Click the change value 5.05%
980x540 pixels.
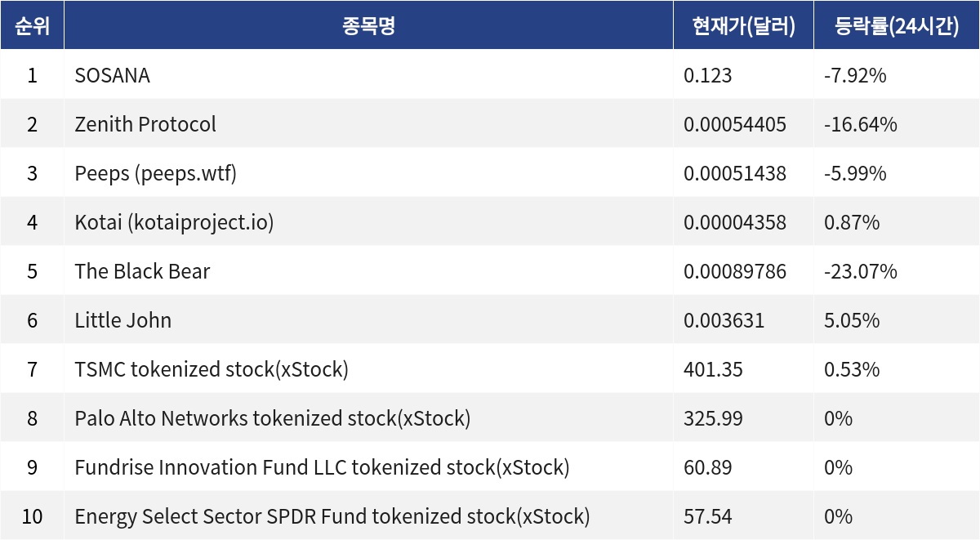pos(852,321)
